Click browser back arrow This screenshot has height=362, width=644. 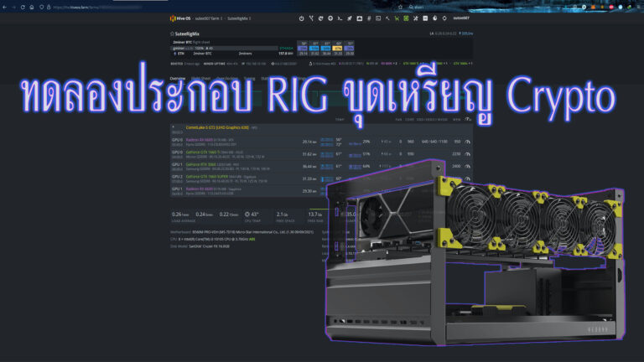[6, 6]
